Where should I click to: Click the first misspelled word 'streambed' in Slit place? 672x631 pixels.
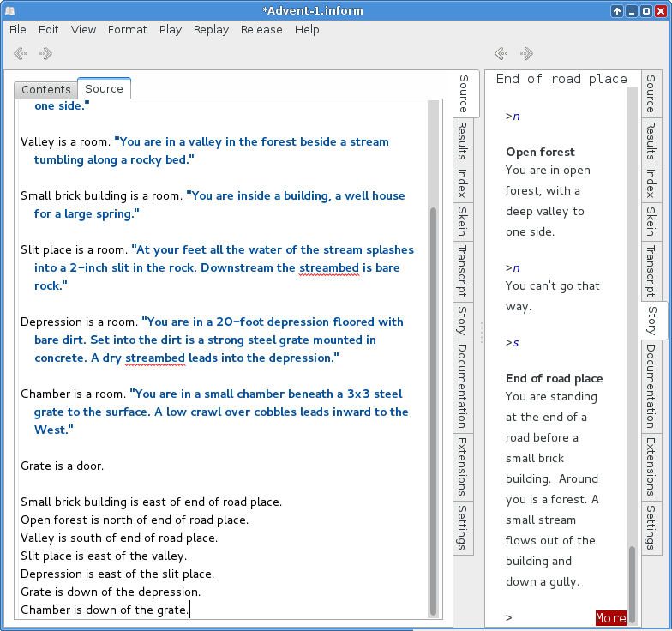point(329,267)
